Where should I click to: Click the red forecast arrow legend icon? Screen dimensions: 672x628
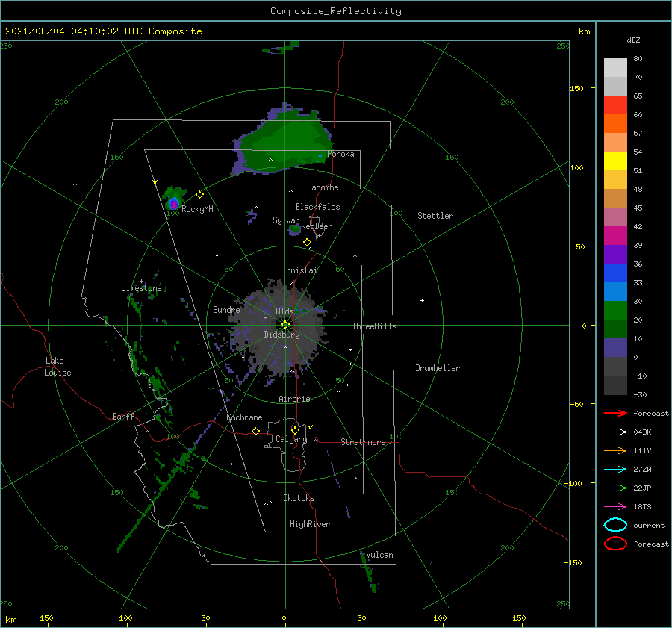coord(615,413)
